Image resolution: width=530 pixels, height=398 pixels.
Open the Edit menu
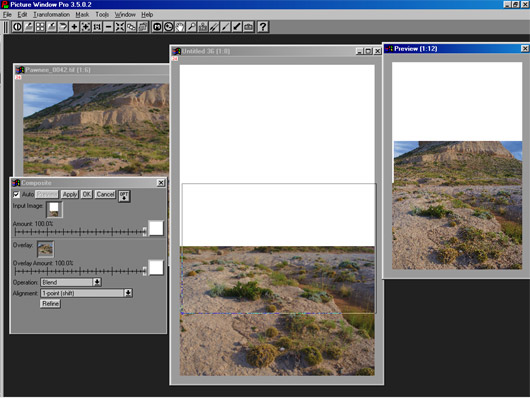point(22,15)
